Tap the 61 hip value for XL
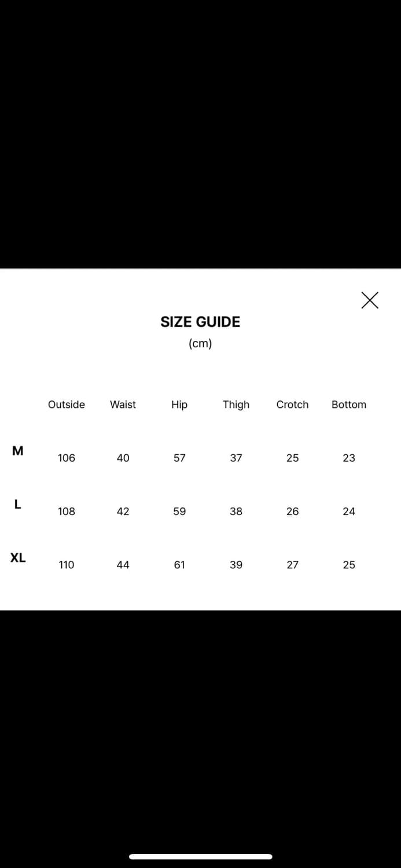The image size is (401, 868). tap(179, 565)
